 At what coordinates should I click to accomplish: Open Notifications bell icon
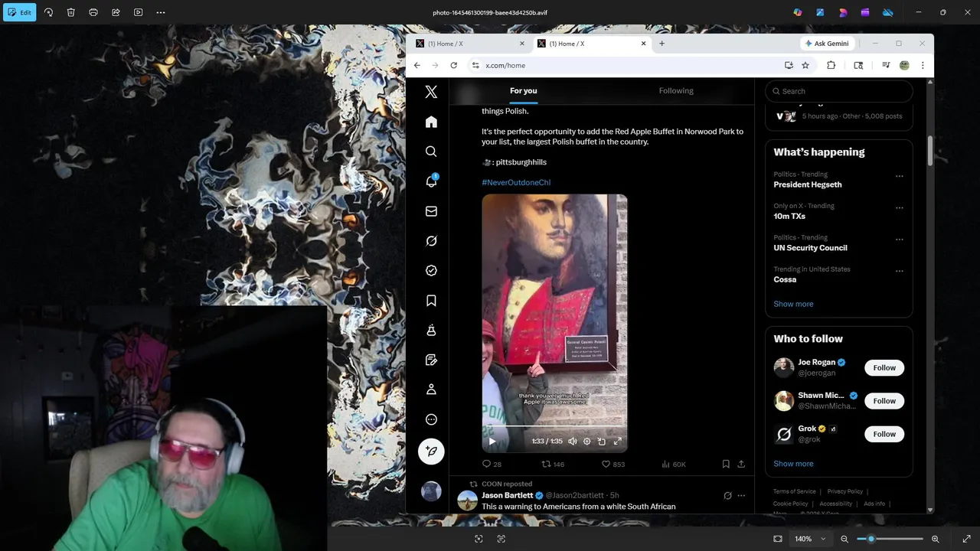pyautogui.click(x=431, y=181)
